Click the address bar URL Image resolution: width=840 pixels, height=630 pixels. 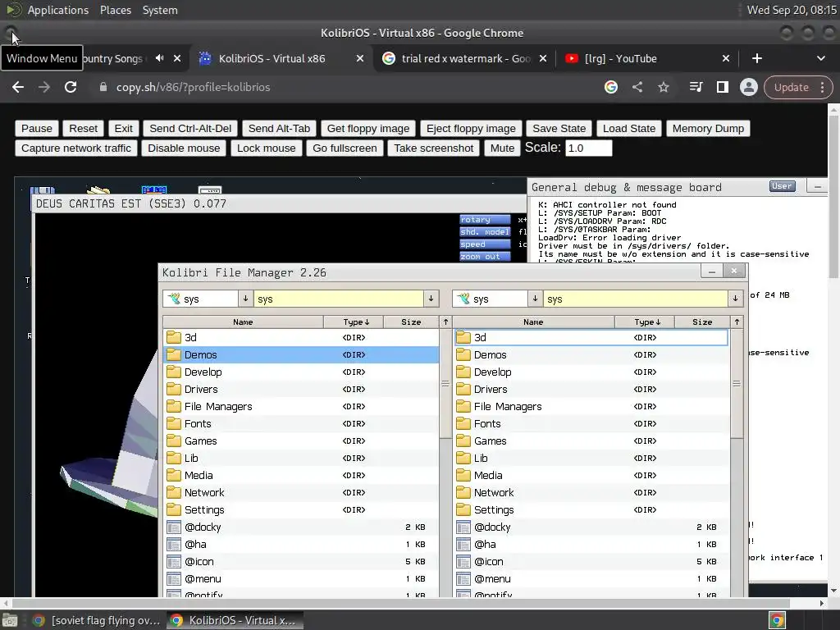pyautogui.click(x=193, y=87)
